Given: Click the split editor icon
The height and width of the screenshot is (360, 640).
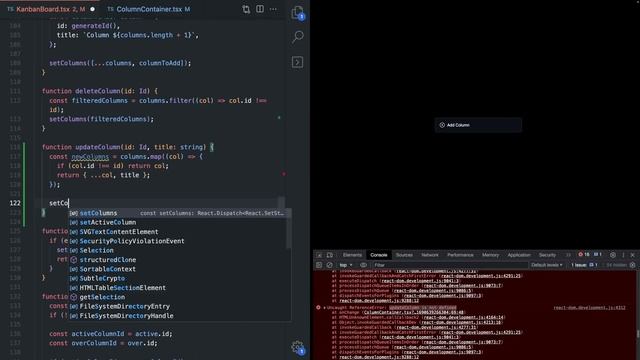Looking at the screenshot, I should point(260,9).
